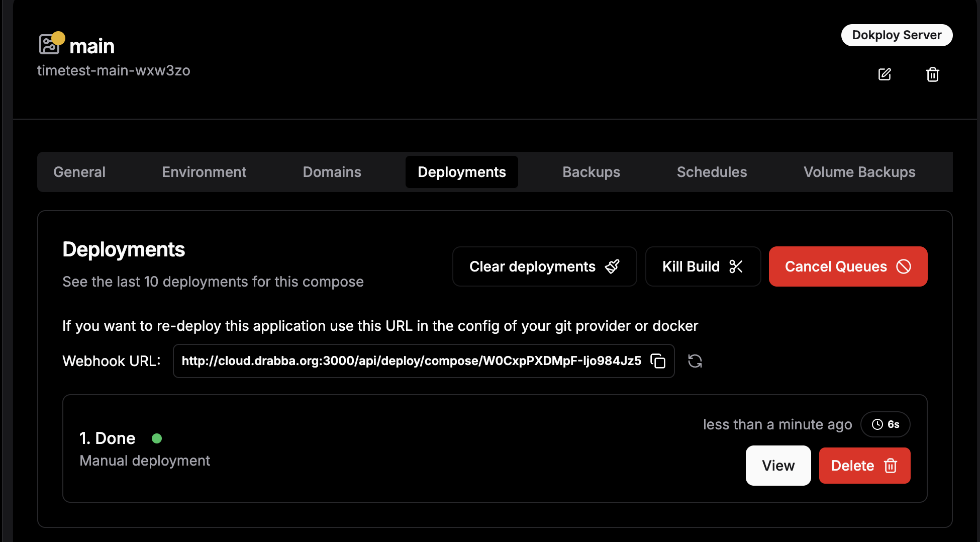Open the edit pencil icon for main
980x542 pixels.
[x=885, y=74]
